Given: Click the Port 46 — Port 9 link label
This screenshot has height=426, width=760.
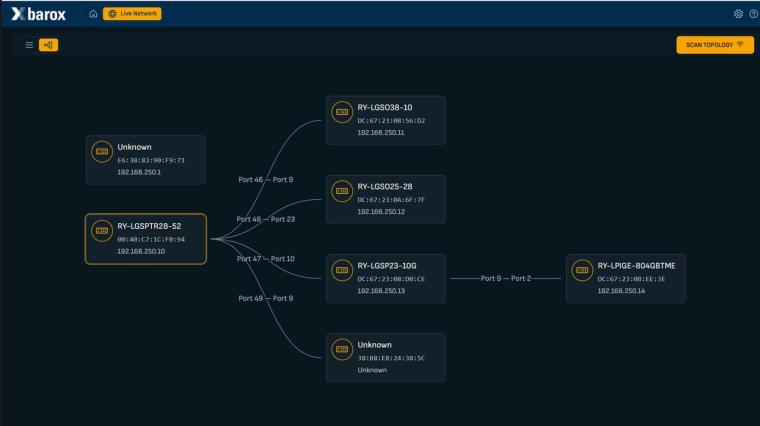Looking at the screenshot, I should coord(266,179).
